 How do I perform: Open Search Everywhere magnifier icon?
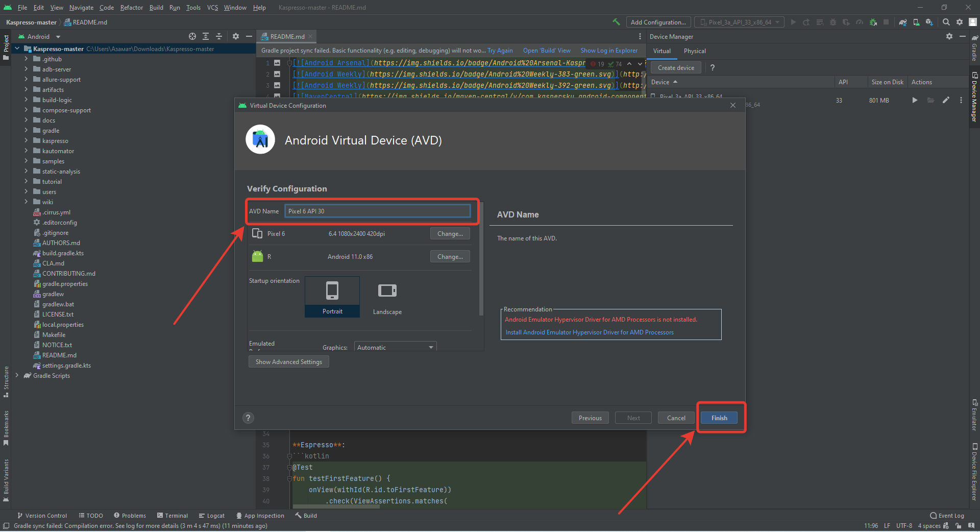tap(946, 22)
